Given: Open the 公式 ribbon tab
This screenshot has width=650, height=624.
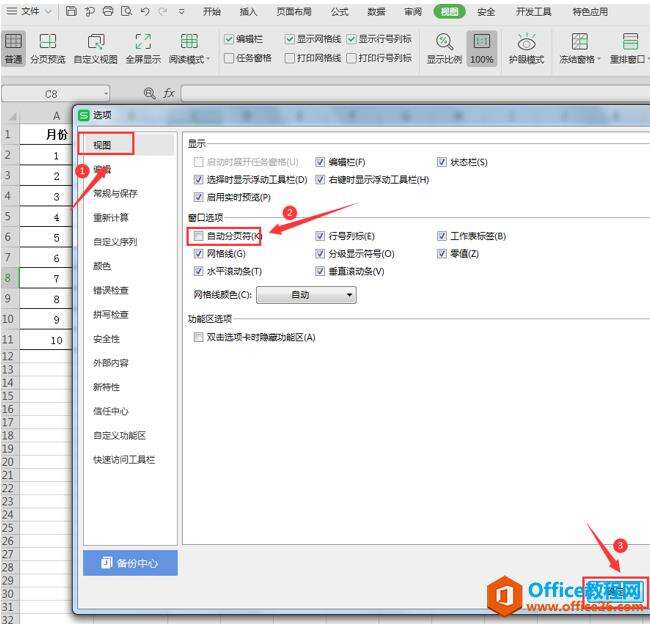Looking at the screenshot, I should click(340, 12).
